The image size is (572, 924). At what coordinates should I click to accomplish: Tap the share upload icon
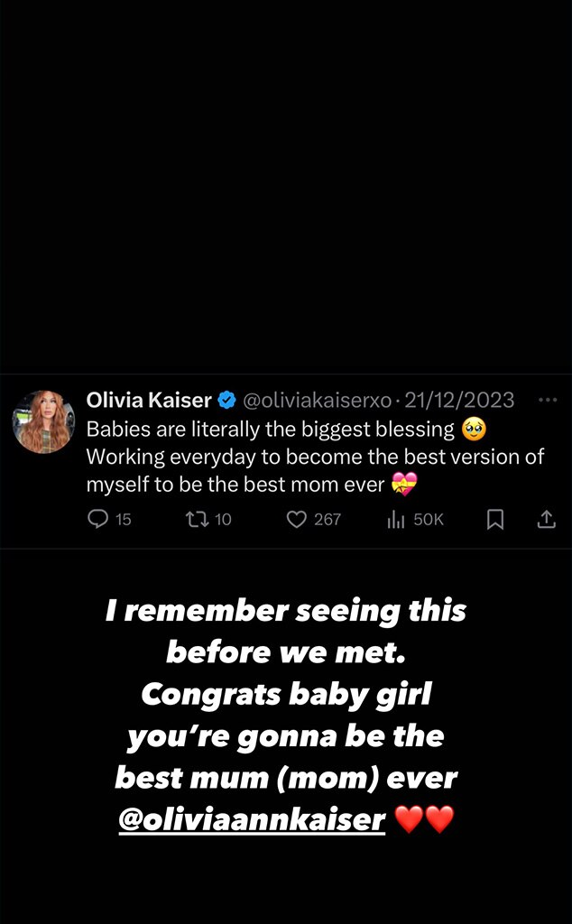pos(546,519)
